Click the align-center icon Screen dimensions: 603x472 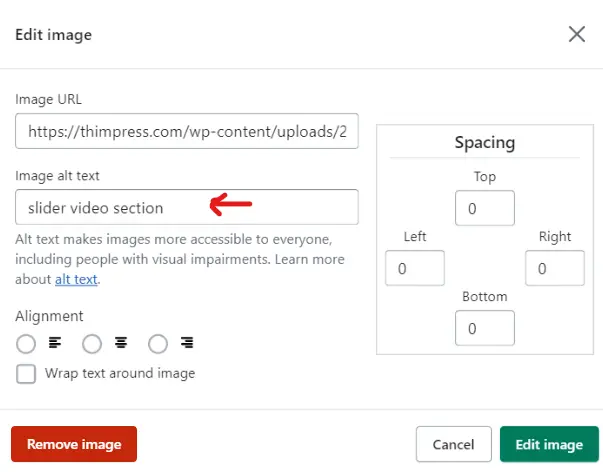(x=121, y=342)
